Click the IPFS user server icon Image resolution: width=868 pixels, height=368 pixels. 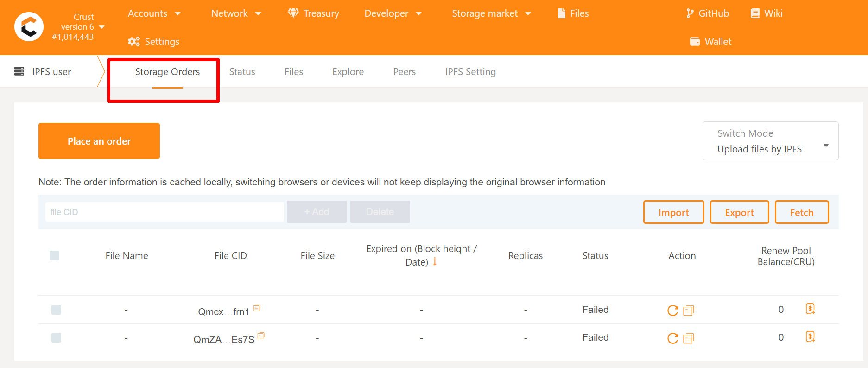click(x=19, y=71)
